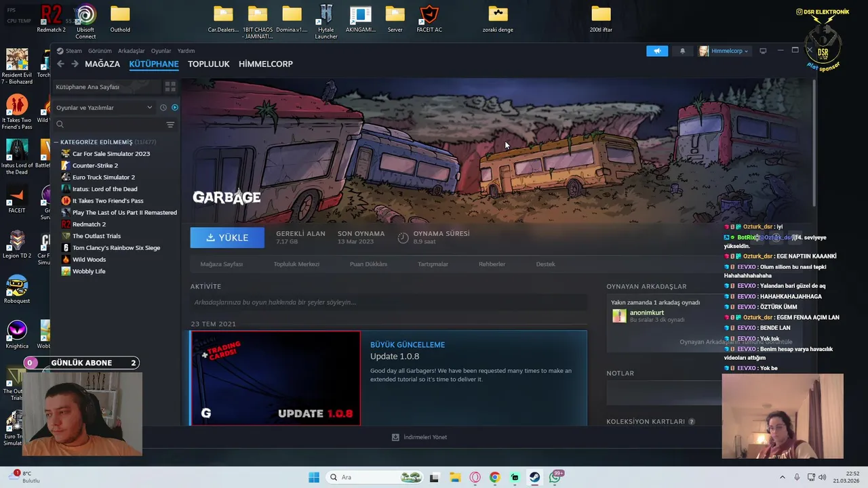Click the game page vertical scrollbar

814,142
